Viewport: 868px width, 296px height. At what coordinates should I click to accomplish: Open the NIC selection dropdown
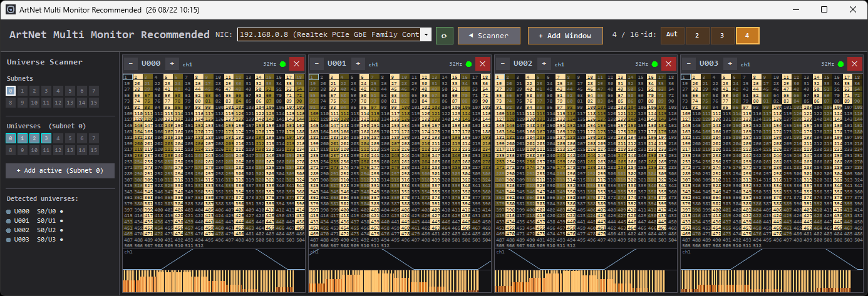334,35
